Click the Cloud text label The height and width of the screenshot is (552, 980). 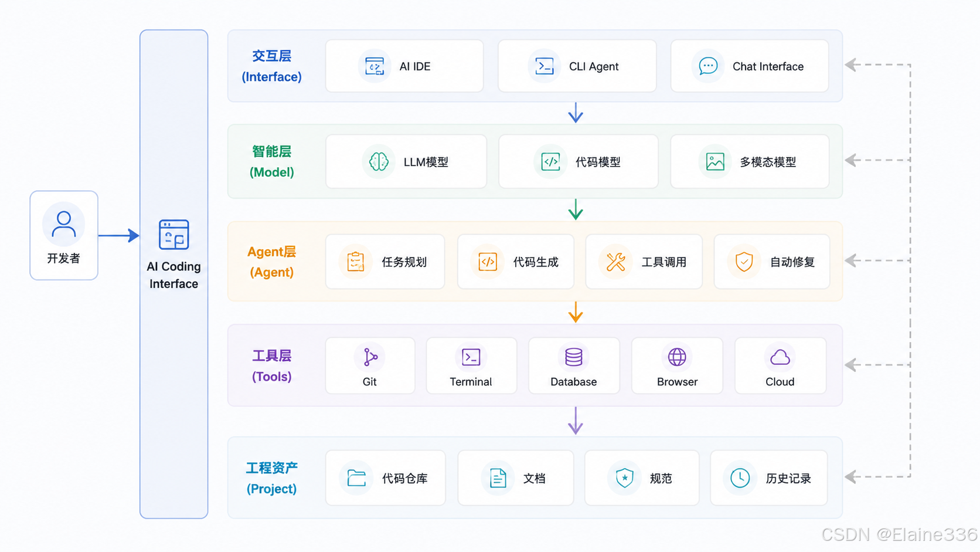click(x=780, y=382)
